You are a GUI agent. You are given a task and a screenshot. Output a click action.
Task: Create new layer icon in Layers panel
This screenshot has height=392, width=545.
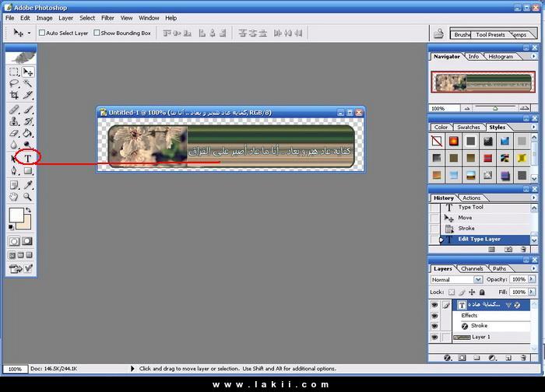508,358
